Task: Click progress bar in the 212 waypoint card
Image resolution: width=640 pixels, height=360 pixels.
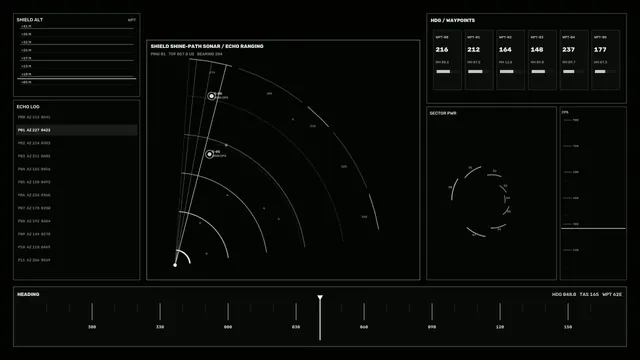Action: click(x=479, y=71)
